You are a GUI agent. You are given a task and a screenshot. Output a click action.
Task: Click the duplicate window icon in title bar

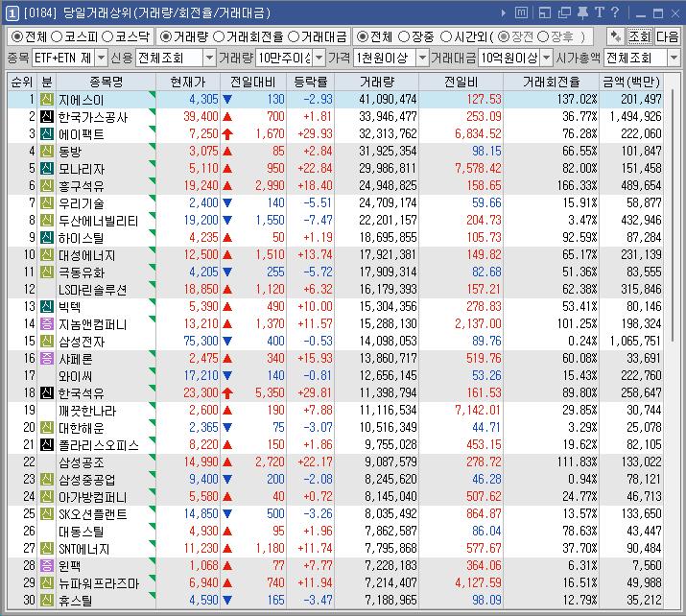click(564, 12)
